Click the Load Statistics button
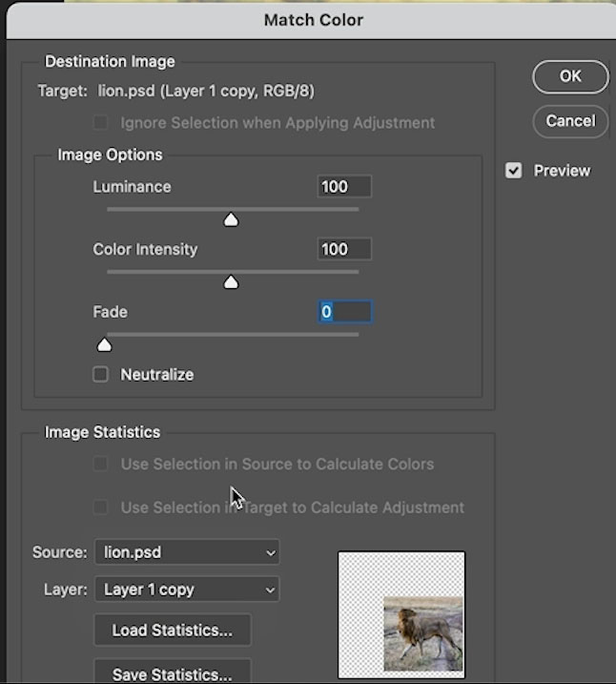Viewport: 616px width, 684px height. pyautogui.click(x=173, y=630)
